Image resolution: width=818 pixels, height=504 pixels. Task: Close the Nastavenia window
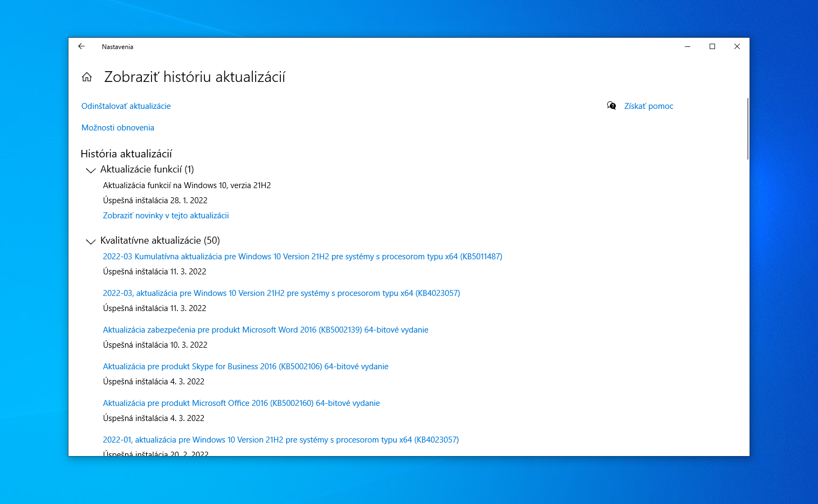coord(737,46)
